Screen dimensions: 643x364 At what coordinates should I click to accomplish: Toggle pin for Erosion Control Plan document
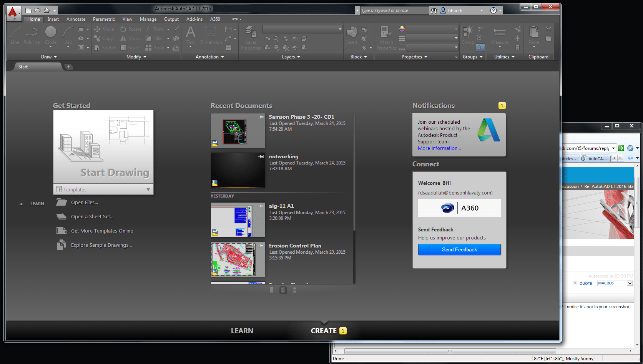261,246
